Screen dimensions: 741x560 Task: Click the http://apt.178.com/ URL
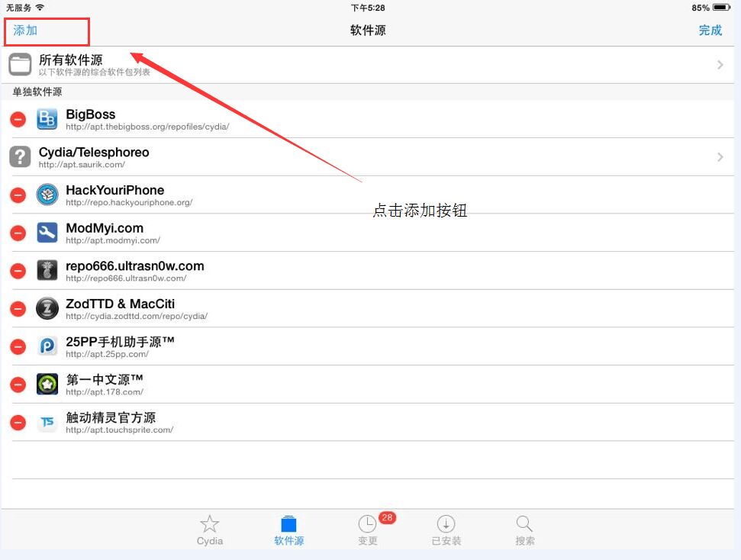[105, 391]
